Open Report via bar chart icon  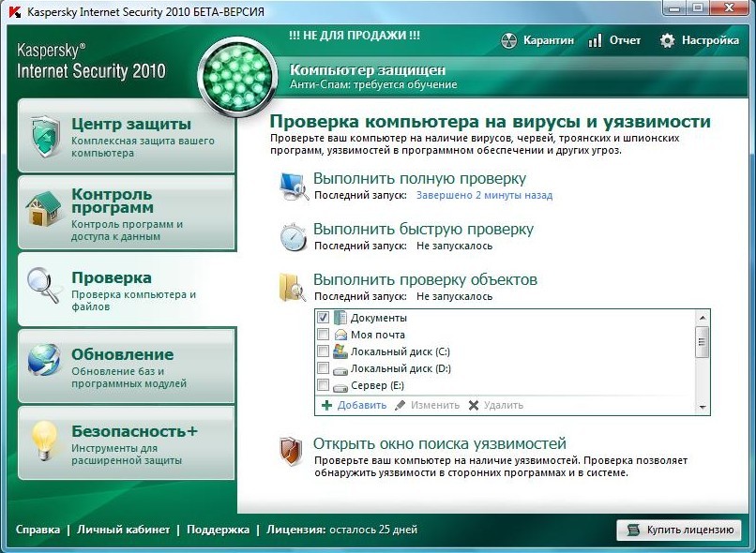tap(595, 40)
